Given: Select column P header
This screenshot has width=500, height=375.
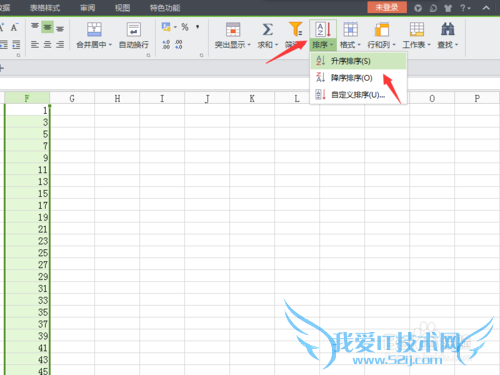Looking at the screenshot, I should click(x=477, y=98).
